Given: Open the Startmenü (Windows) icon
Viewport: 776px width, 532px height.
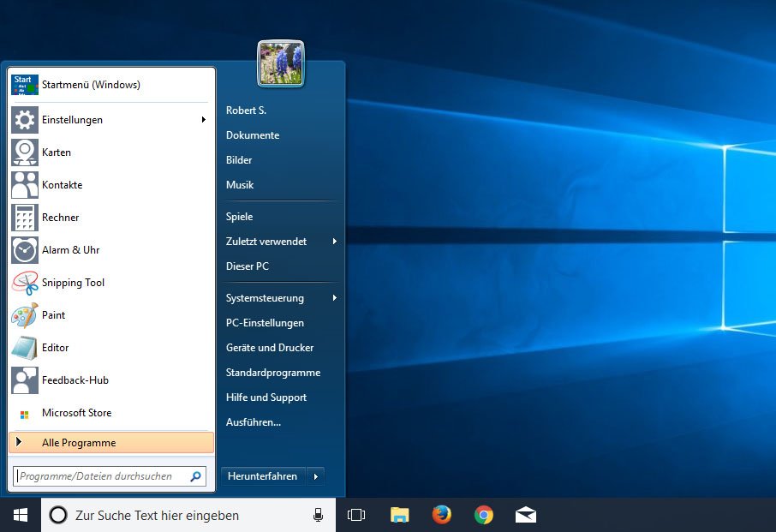Looking at the screenshot, I should [25, 85].
